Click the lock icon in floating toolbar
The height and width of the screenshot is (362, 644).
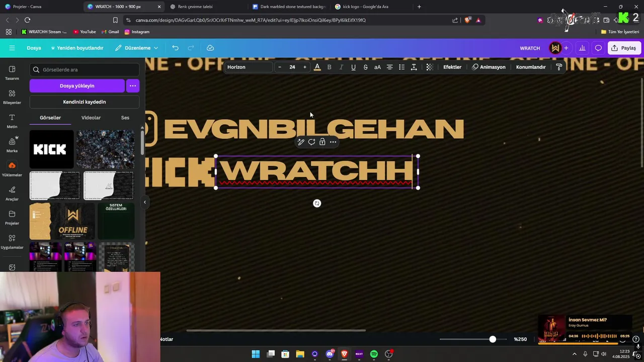322,142
